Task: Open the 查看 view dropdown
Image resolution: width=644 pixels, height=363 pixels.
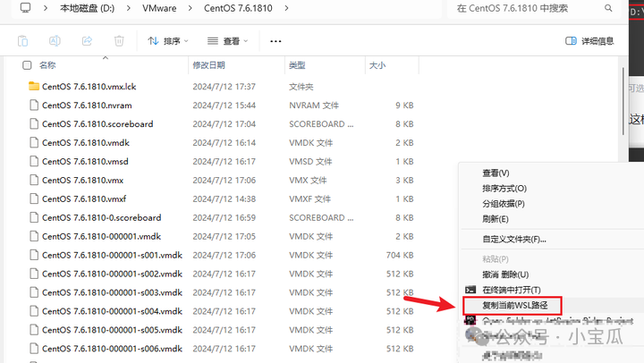Action: [x=227, y=41]
